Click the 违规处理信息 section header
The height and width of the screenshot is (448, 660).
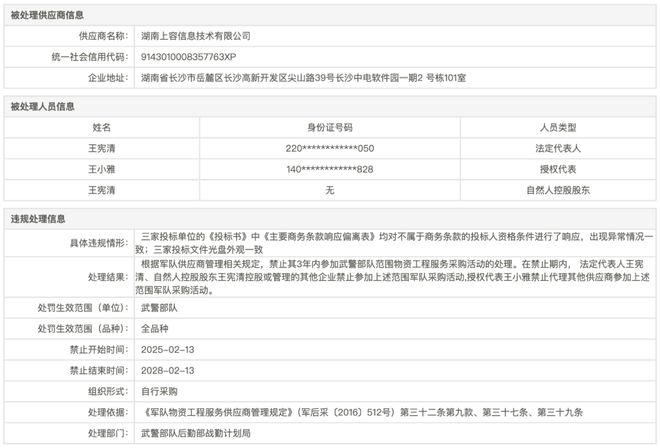38,219
